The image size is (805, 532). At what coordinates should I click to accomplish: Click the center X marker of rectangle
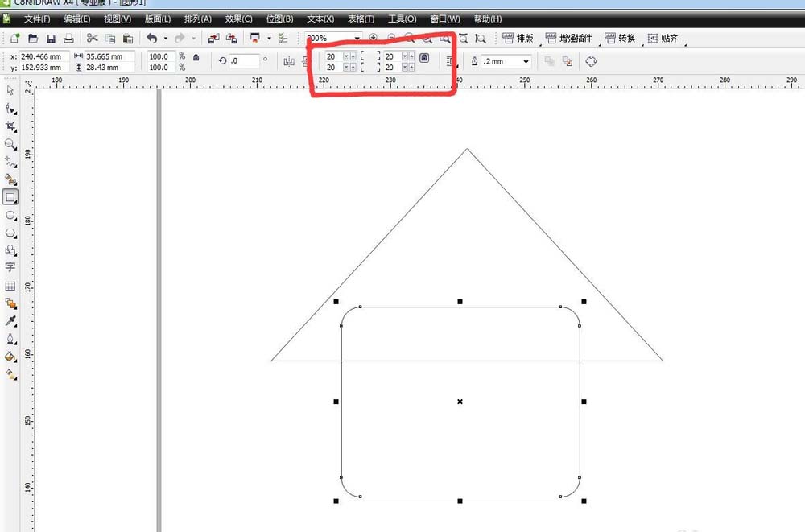pyautogui.click(x=460, y=402)
